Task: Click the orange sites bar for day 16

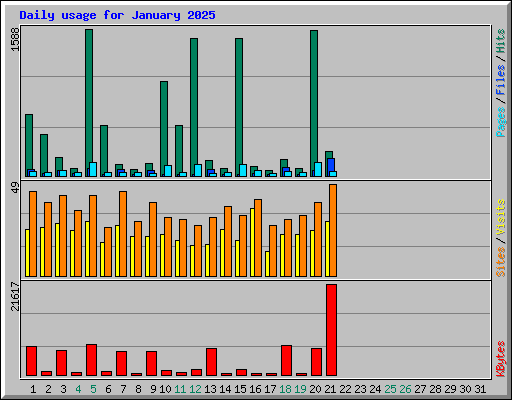Action: (258, 238)
